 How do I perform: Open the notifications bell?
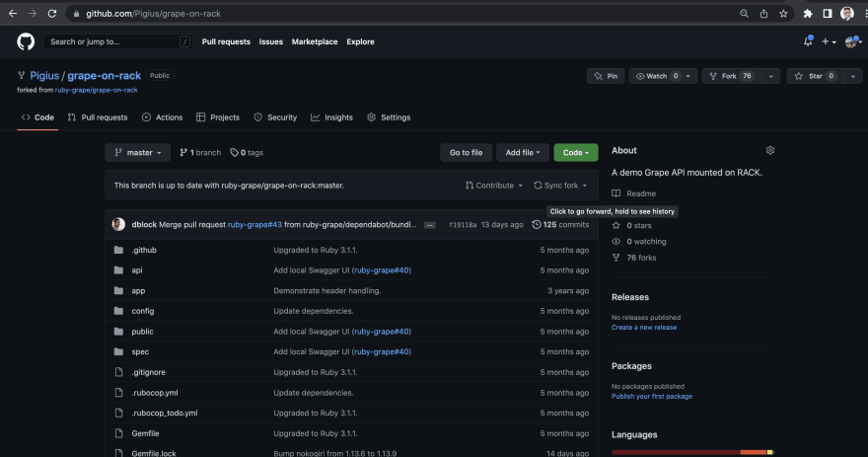[808, 41]
